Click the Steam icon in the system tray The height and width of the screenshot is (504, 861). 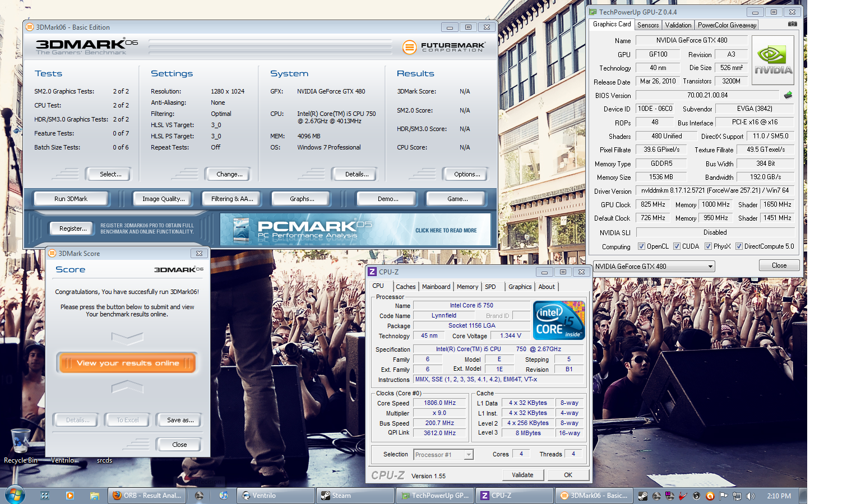coord(643,496)
